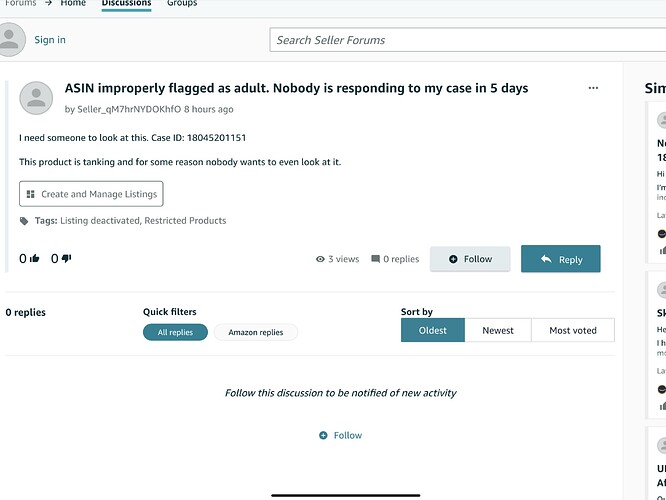
Task: Click the post author's avatar icon
Action: point(36,98)
